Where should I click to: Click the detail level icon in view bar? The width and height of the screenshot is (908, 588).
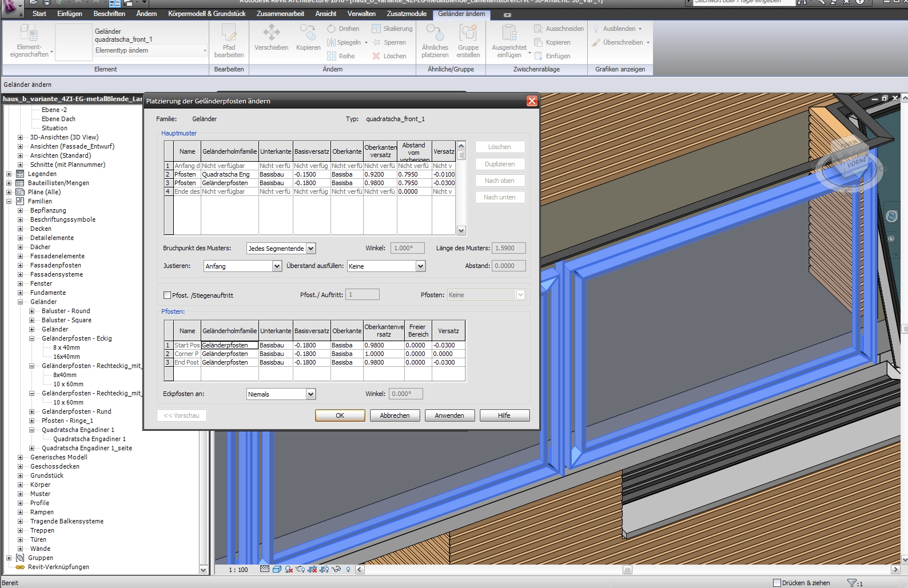pyautogui.click(x=264, y=569)
